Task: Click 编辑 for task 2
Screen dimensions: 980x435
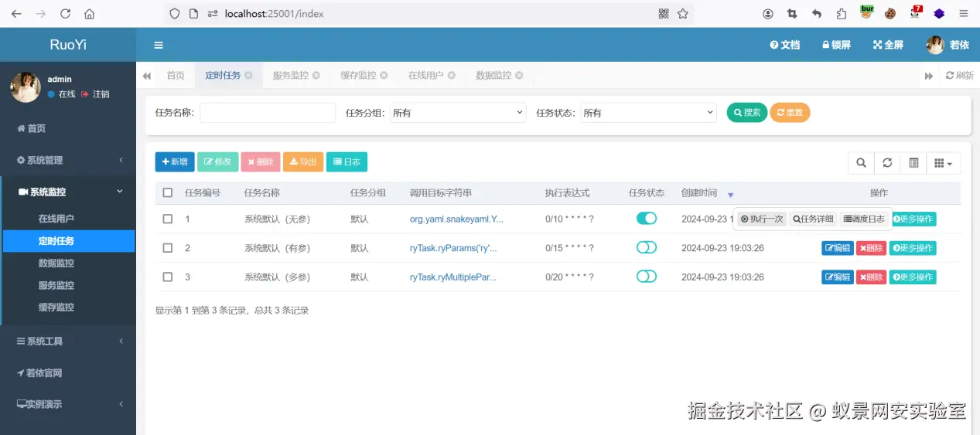Action: pos(838,248)
